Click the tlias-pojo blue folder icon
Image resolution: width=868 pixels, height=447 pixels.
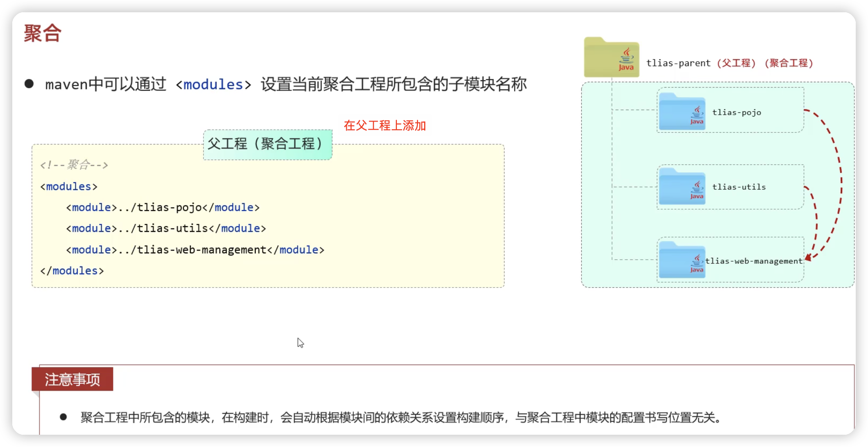point(682,112)
